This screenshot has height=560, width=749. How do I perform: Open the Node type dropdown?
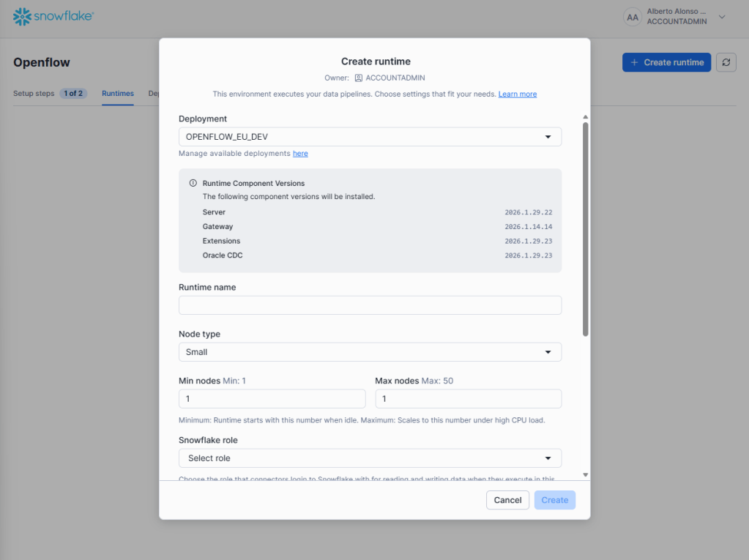click(370, 352)
